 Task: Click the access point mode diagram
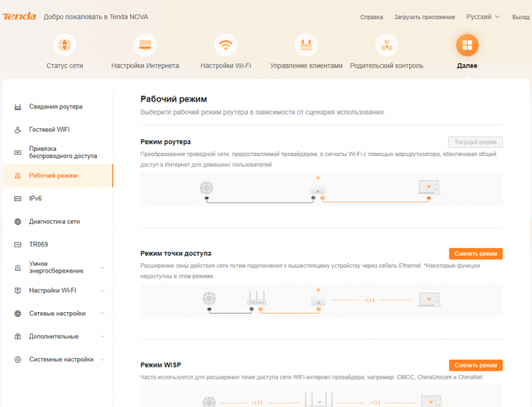click(x=321, y=301)
